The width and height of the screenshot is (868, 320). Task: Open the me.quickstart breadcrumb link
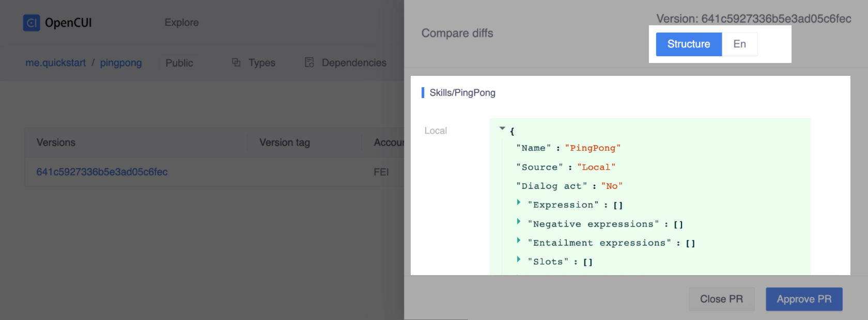coord(56,63)
